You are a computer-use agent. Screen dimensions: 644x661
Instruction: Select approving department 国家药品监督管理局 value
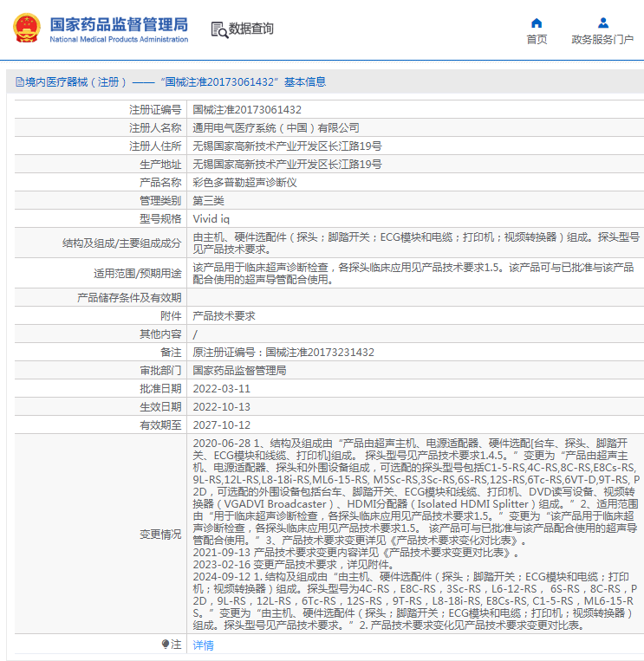(x=239, y=370)
